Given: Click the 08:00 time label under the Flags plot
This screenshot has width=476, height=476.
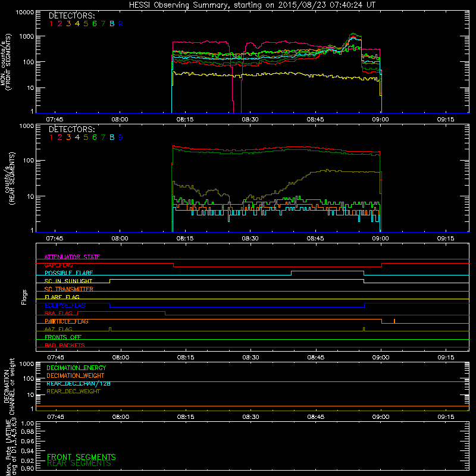Looking at the screenshot, I should click(121, 358).
